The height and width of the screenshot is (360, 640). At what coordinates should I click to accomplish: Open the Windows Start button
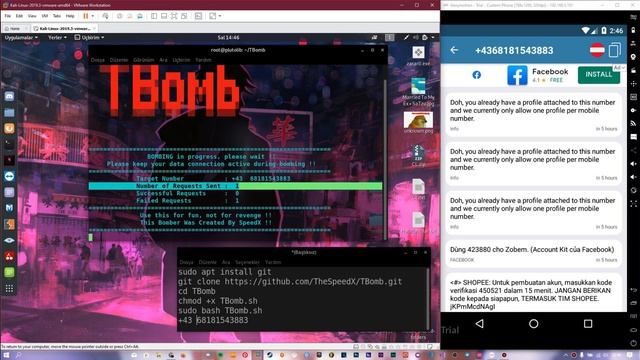tap(6, 355)
